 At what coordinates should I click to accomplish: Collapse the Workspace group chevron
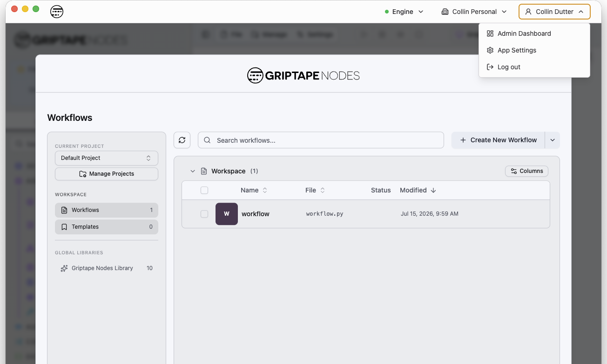[x=193, y=171]
